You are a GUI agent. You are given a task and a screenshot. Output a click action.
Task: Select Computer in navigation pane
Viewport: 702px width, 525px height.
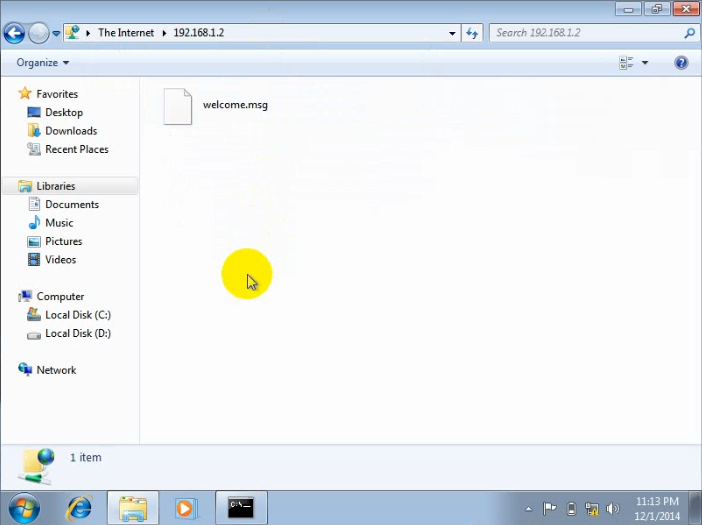tap(60, 296)
